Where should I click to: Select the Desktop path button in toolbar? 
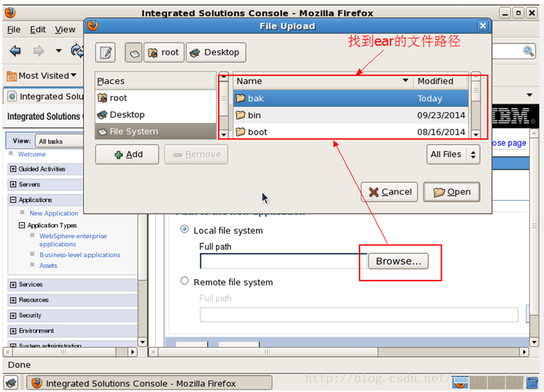216,53
